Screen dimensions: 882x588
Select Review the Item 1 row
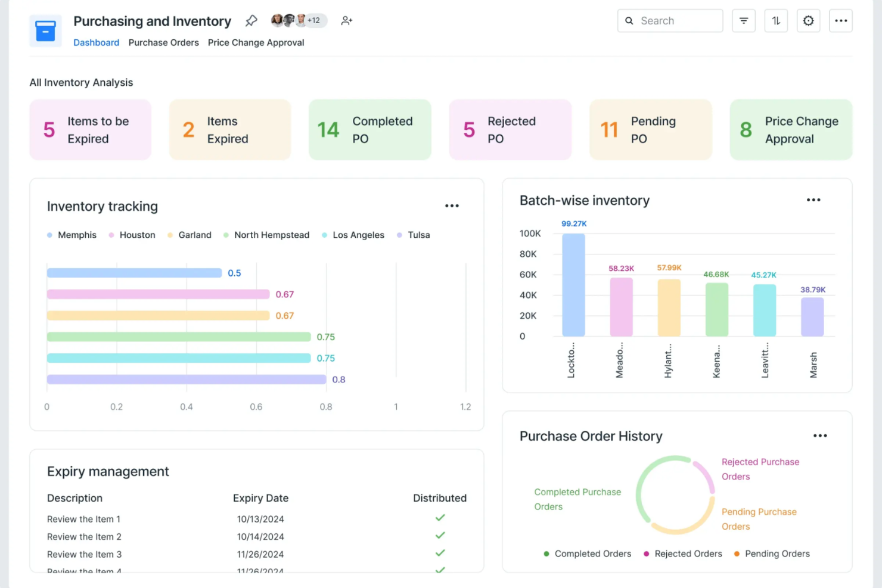257,519
